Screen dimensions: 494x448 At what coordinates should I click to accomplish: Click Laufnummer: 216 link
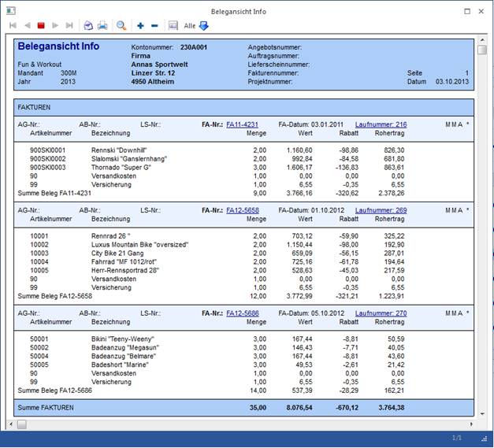pos(381,124)
